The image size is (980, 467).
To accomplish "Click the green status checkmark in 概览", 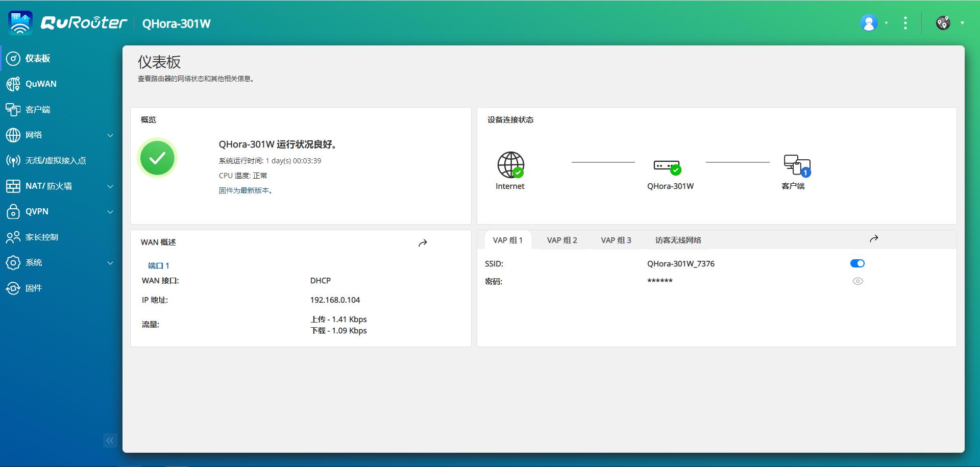I will pyautogui.click(x=157, y=158).
